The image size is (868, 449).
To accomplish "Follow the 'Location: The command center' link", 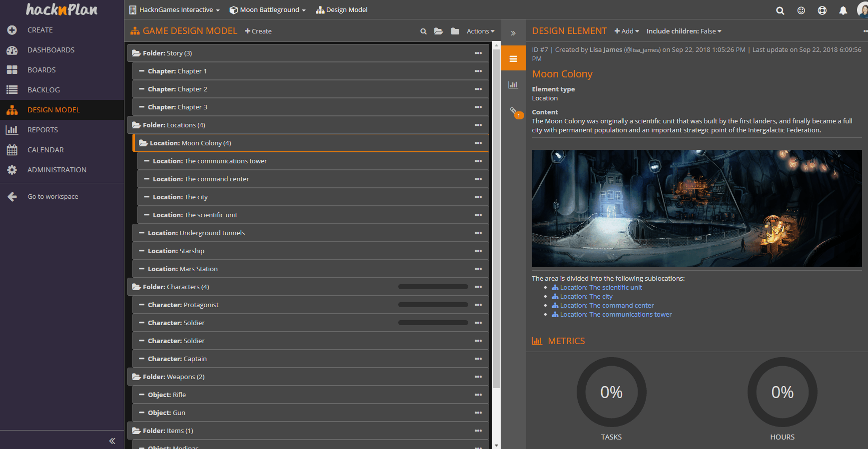I will 607,306.
